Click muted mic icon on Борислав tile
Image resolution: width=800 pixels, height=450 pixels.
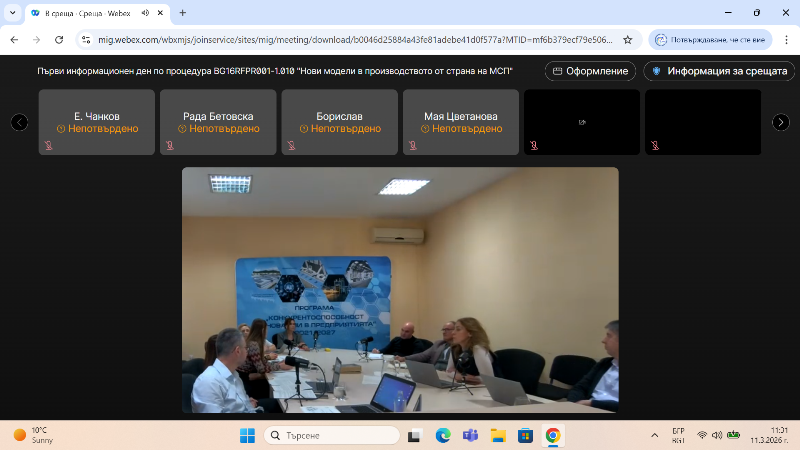click(x=291, y=145)
